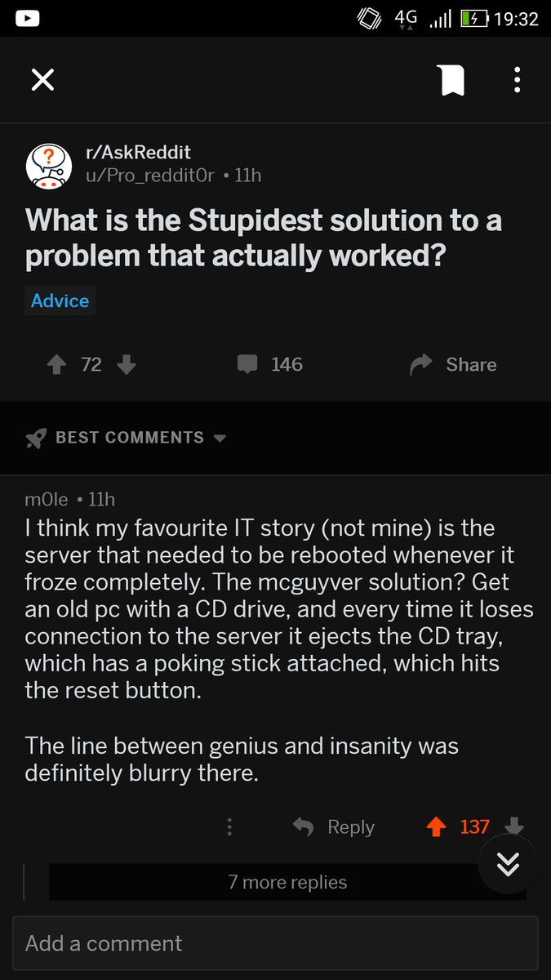The height and width of the screenshot is (980, 551).
Task: Save post with bookmark icon
Action: pyautogui.click(x=451, y=80)
